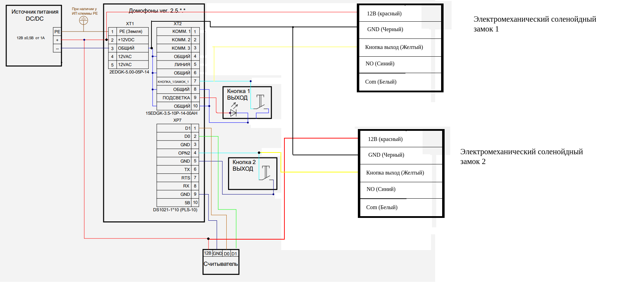Select 'GND (Черный)' on lock 2
The height and width of the screenshot is (284, 644).
(x=386, y=155)
